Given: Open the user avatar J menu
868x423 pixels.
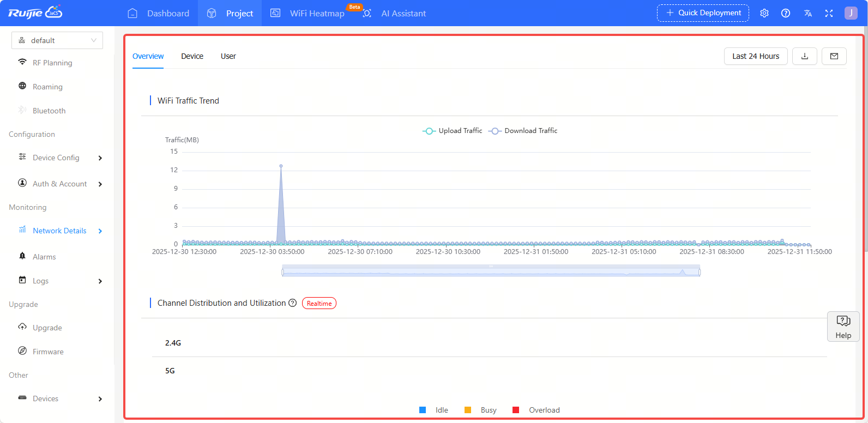Looking at the screenshot, I should point(851,13).
